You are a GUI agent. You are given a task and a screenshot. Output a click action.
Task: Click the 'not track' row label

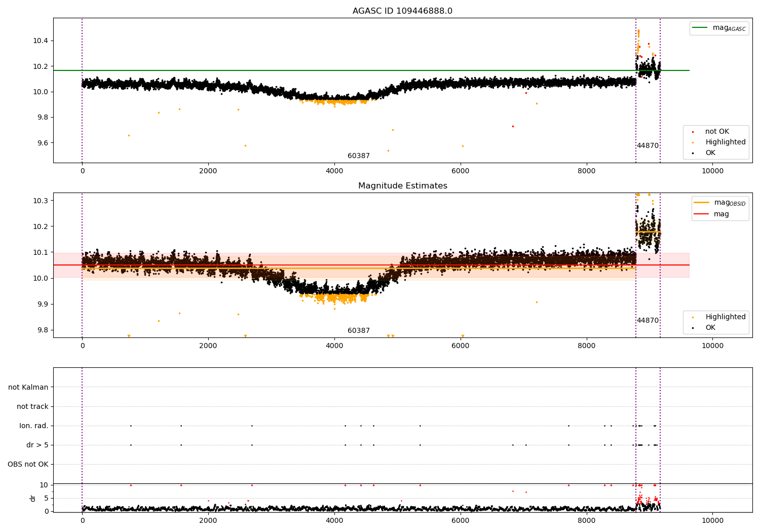32,406
